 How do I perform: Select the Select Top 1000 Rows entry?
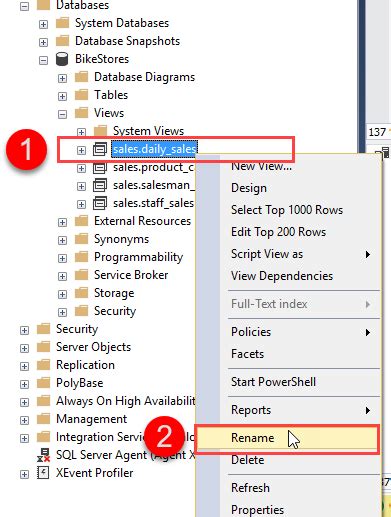click(287, 210)
